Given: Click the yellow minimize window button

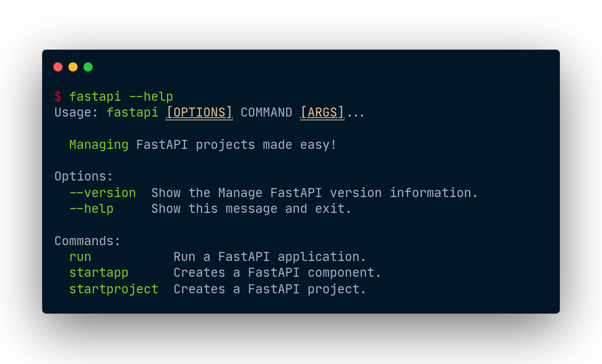Looking at the screenshot, I should (x=73, y=67).
